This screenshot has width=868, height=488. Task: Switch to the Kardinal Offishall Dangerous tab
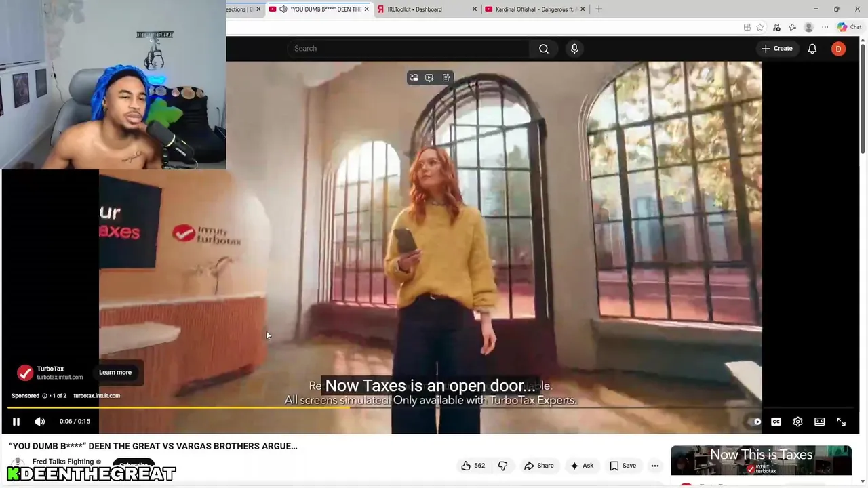(536, 9)
